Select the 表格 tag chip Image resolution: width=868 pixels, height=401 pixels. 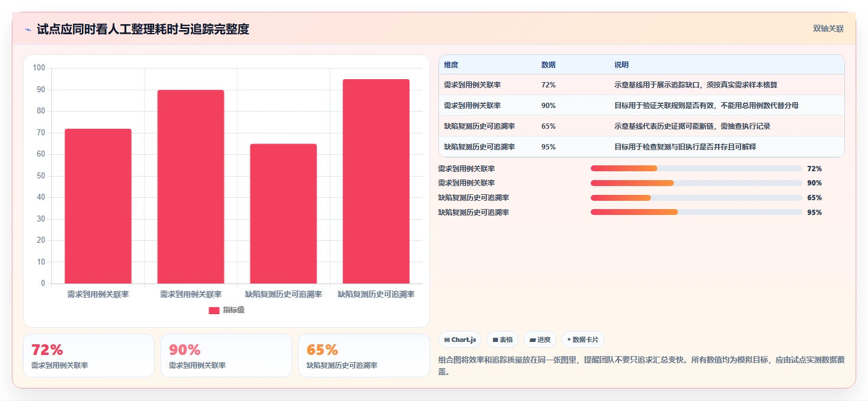[x=503, y=340]
